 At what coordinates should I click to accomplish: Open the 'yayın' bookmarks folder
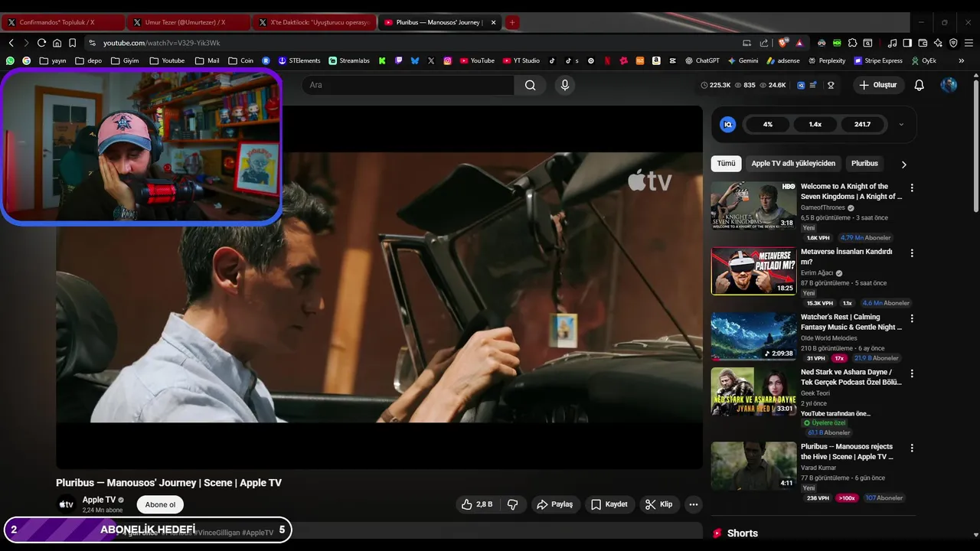coord(53,60)
